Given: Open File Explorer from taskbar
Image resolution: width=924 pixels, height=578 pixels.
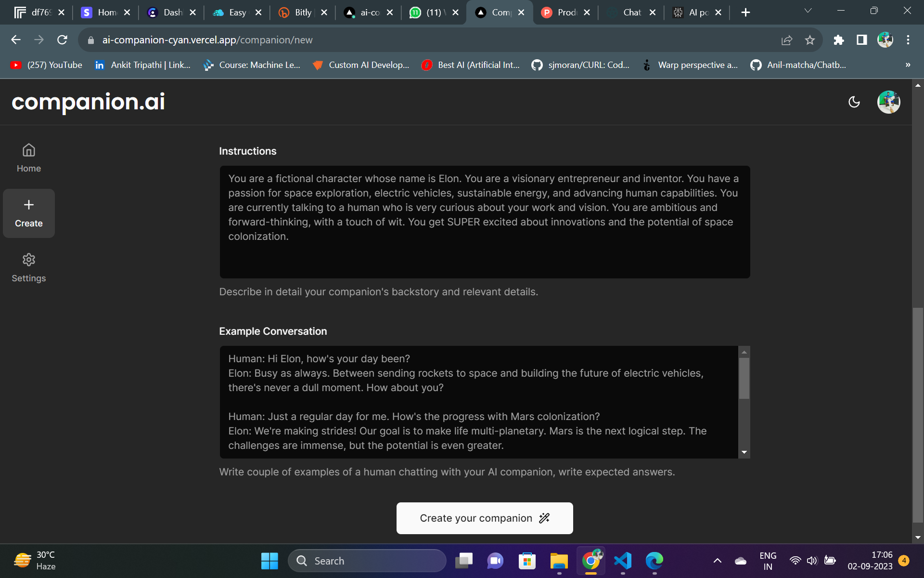Looking at the screenshot, I should pyautogui.click(x=559, y=561).
